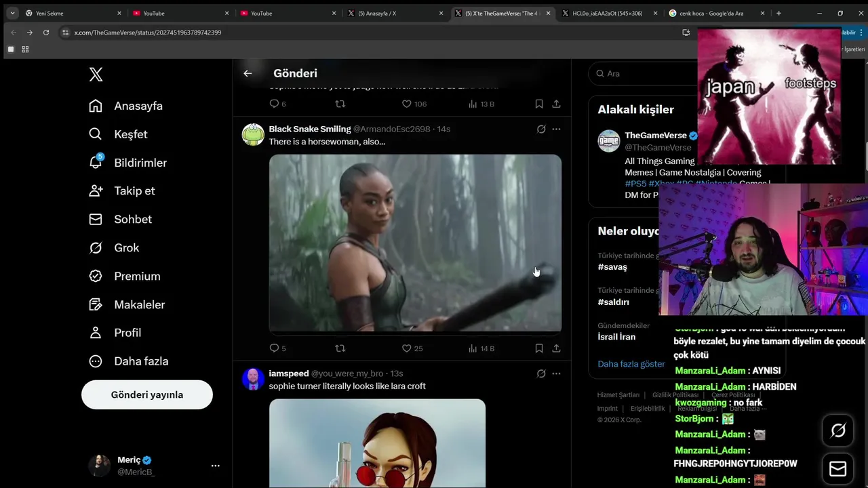View site information icon in address bar

click(x=65, y=33)
